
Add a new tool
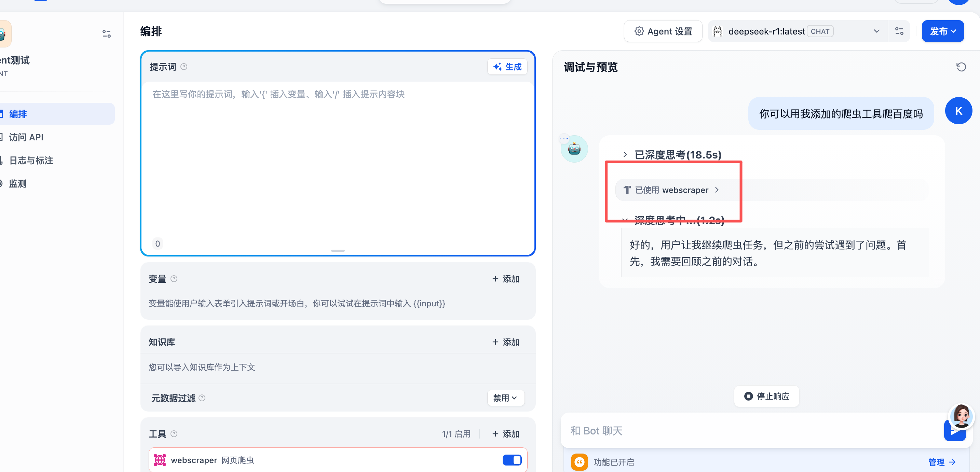pos(505,434)
